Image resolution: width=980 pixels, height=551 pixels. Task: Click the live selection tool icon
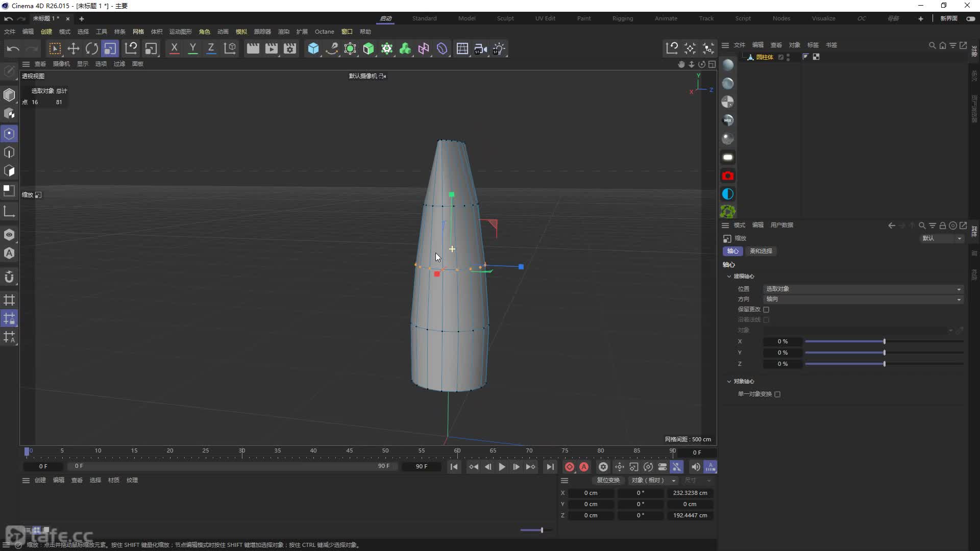pyautogui.click(x=55, y=48)
